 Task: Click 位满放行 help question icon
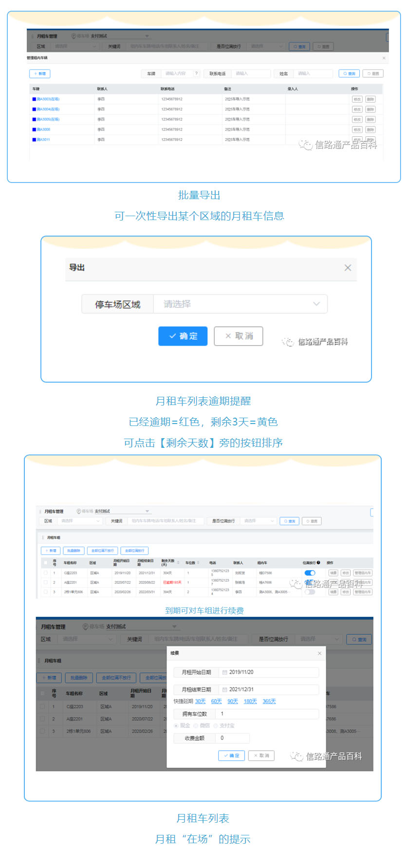[x=318, y=563]
